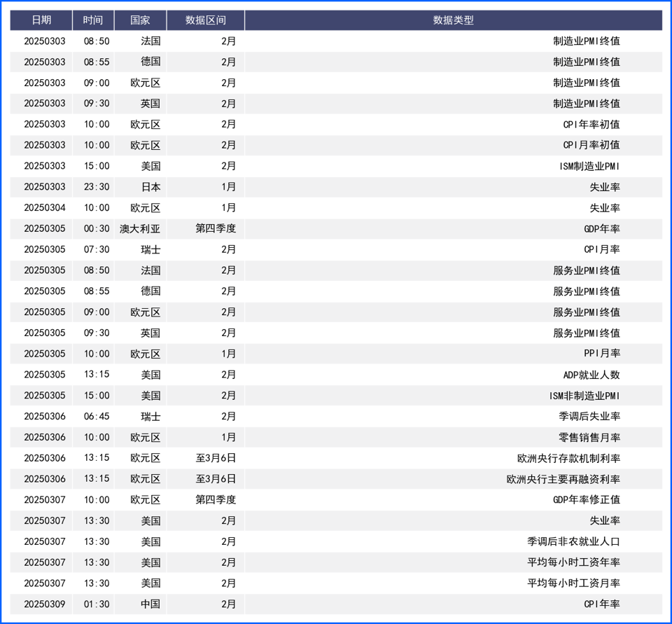Click 1月 in the 日本 row
This screenshot has width=672, height=624.
tap(228, 187)
